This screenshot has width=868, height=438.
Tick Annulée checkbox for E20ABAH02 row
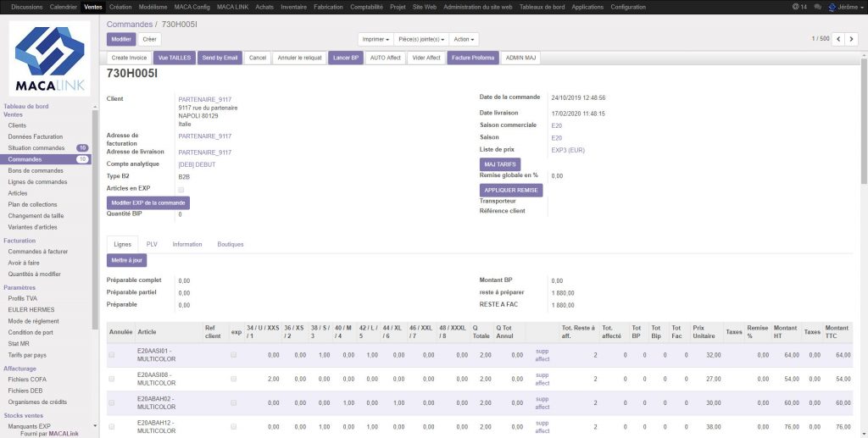pyautogui.click(x=112, y=402)
